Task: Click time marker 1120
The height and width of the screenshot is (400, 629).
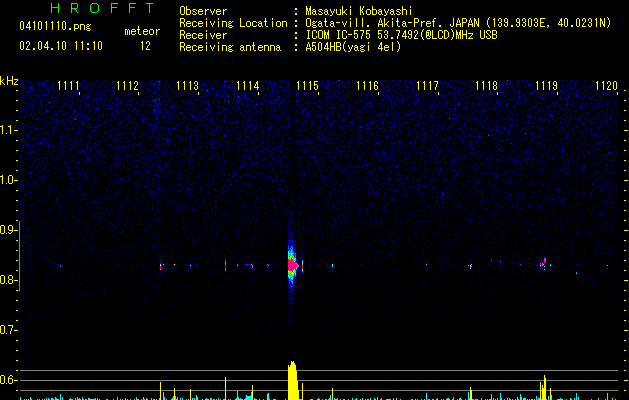Action: (x=606, y=86)
